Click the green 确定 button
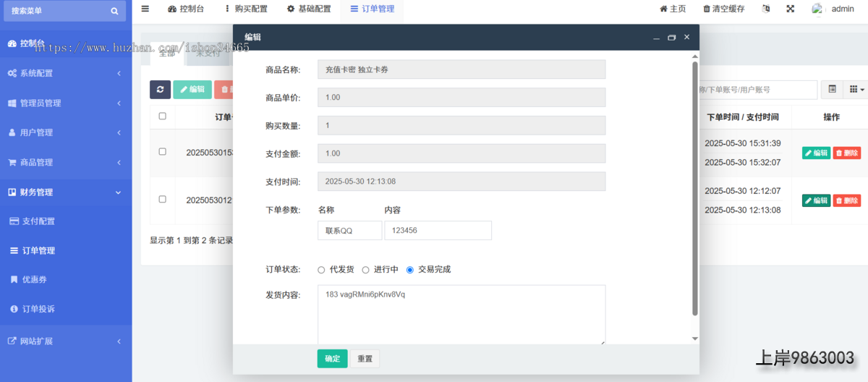868x382 pixels. (332, 359)
